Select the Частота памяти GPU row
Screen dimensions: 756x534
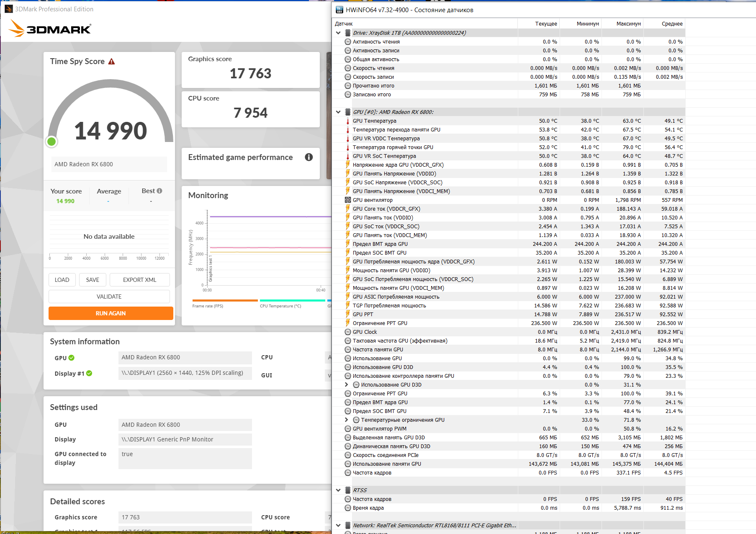tap(509, 349)
